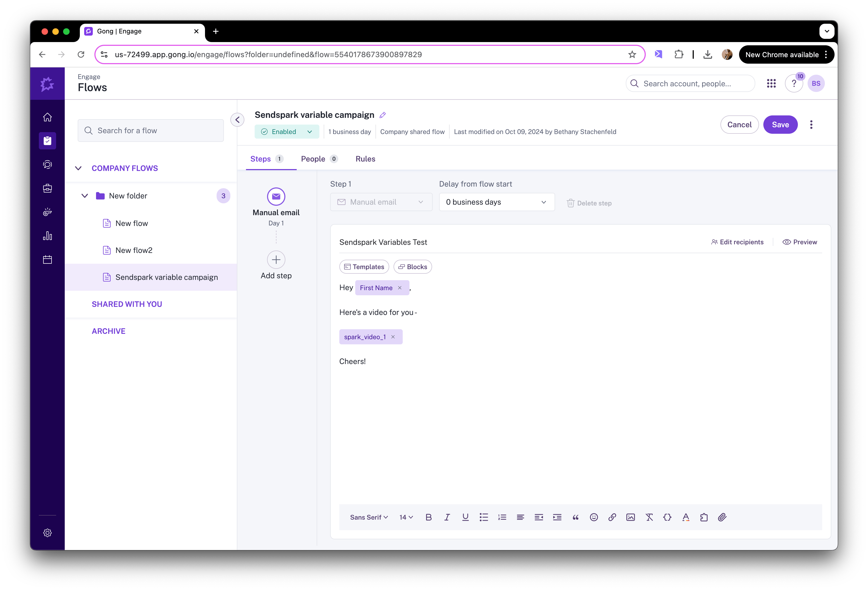This screenshot has width=868, height=590.
Task: Toggle italic formatting
Action: coord(447,517)
